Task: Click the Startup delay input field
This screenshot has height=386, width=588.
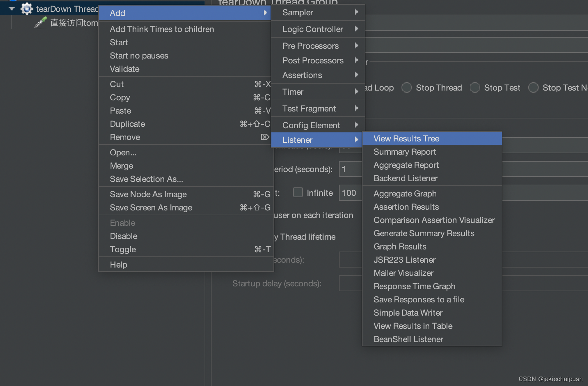Action: coord(351,284)
